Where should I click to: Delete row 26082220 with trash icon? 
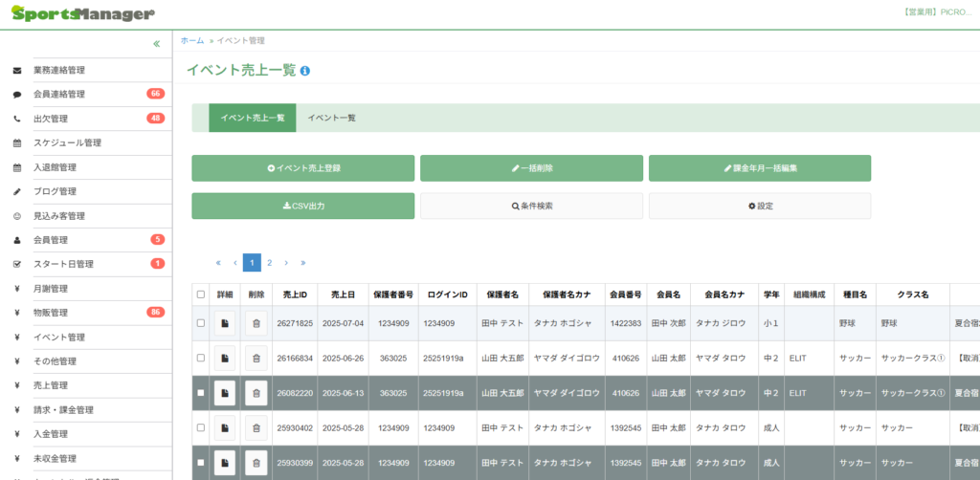[256, 393]
